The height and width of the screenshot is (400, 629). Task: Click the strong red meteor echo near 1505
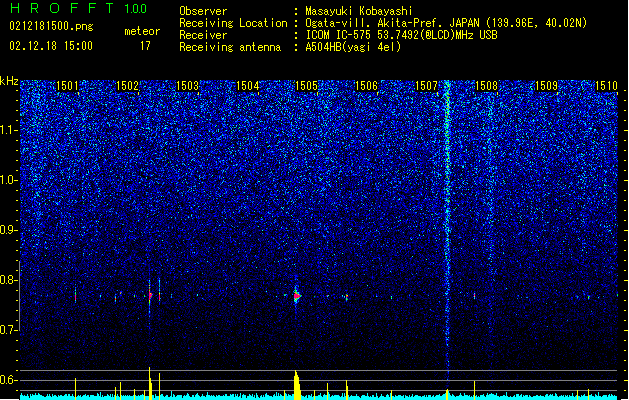[x=297, y=296]
